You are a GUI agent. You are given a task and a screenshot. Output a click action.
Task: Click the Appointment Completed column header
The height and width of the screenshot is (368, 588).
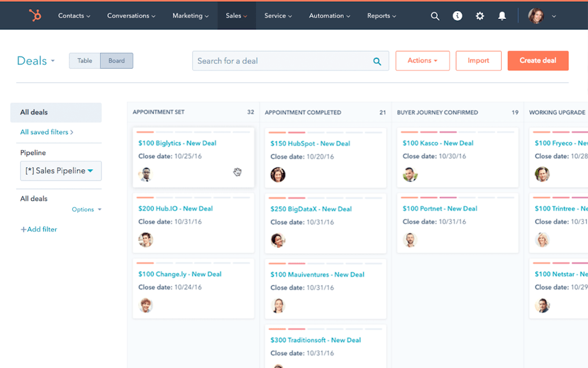(303, 112)
